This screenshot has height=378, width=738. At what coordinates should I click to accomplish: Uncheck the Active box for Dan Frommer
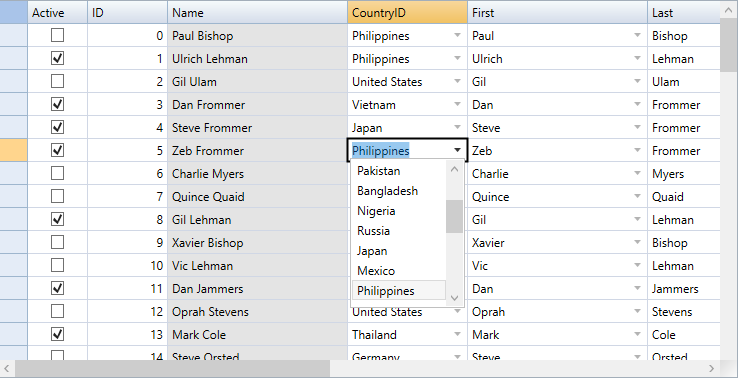(x=57, y=104)
